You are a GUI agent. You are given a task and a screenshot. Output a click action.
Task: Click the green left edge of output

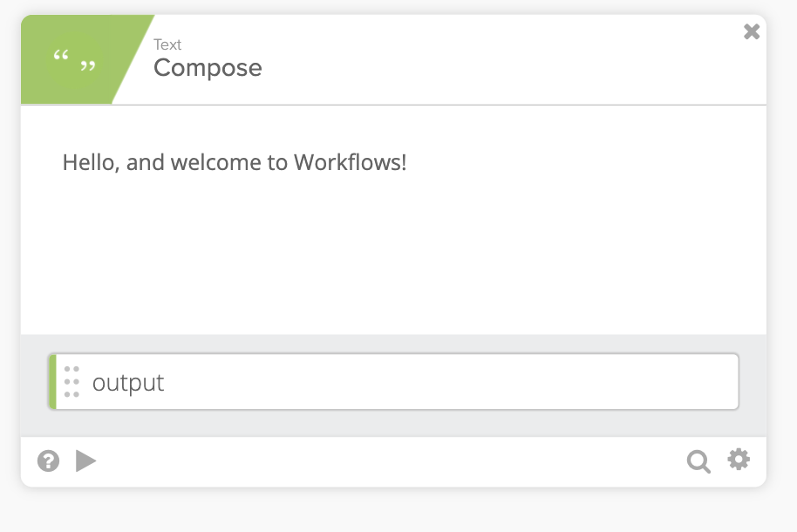coord(53,382)
